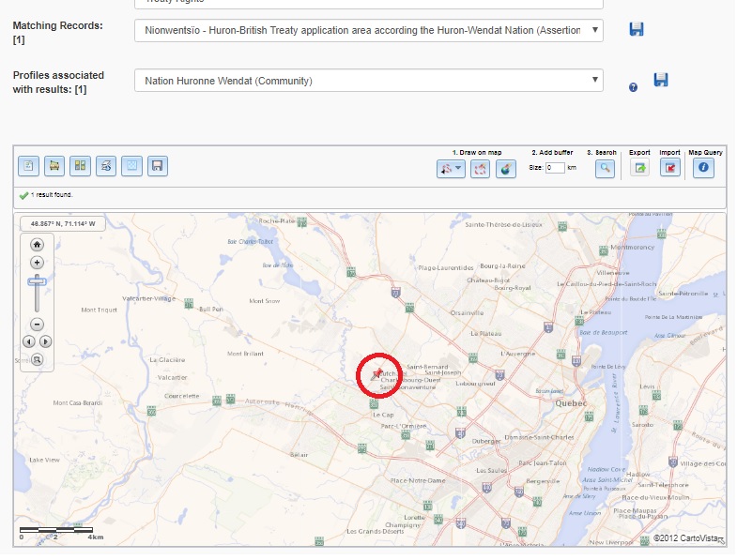The height and width of the screenshot is (560, 737).
Task: Go to the next map extent
Action: click(46, 341)
